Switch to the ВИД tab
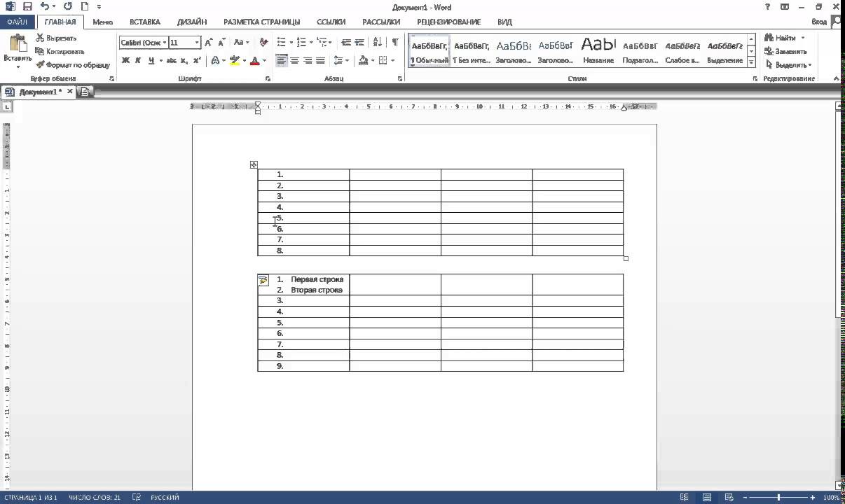Viewport: 845px width, 504px height. click(504, 22)
